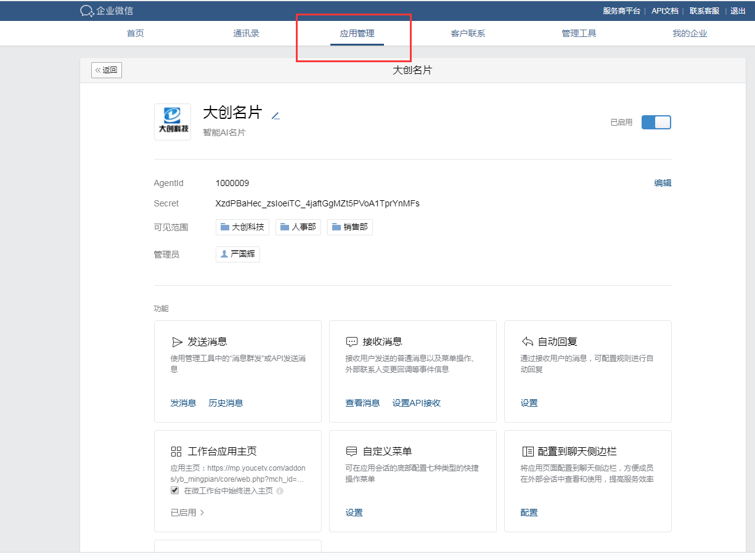This screenshot has width=755, height=560.
Task: Click the 智能AI名片 description
Action: [224, 132]
